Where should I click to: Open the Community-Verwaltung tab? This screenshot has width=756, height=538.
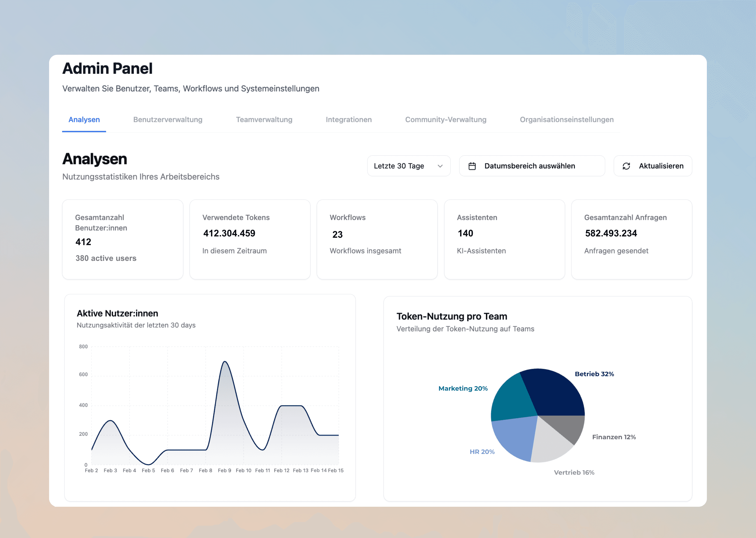[x=445, y=120]
